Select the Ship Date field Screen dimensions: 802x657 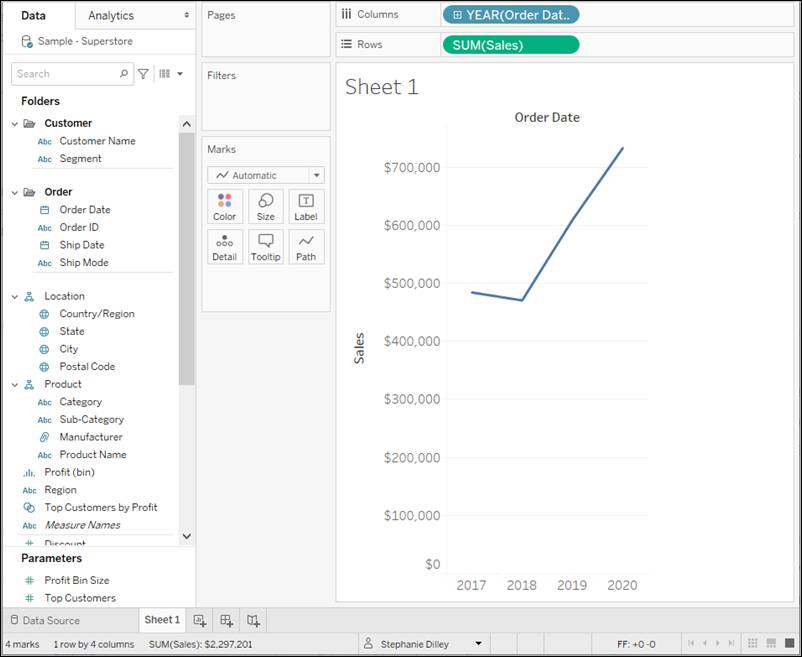(x=82, y=245)
